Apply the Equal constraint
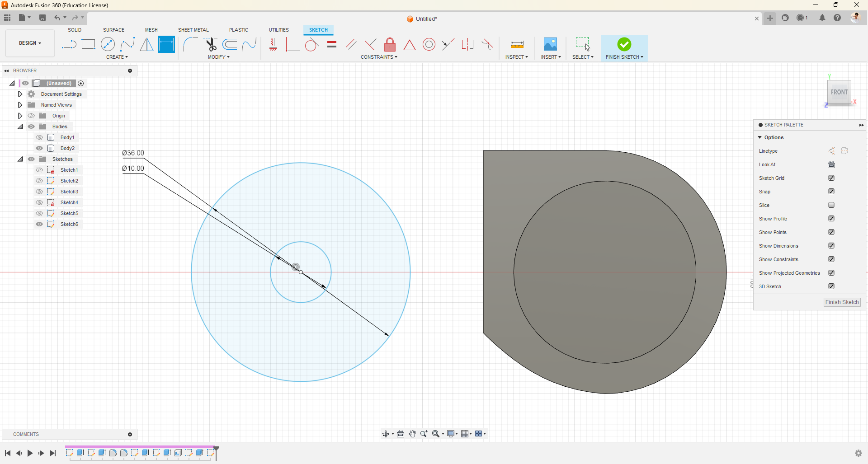 point(332,44)
